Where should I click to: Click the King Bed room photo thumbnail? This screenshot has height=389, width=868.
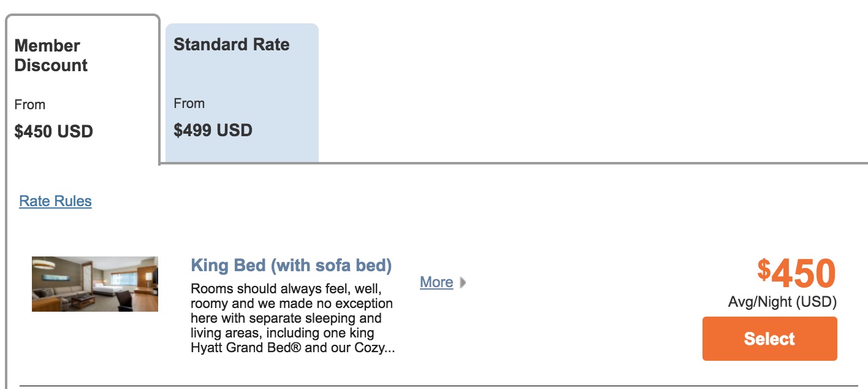coord(95,284)
